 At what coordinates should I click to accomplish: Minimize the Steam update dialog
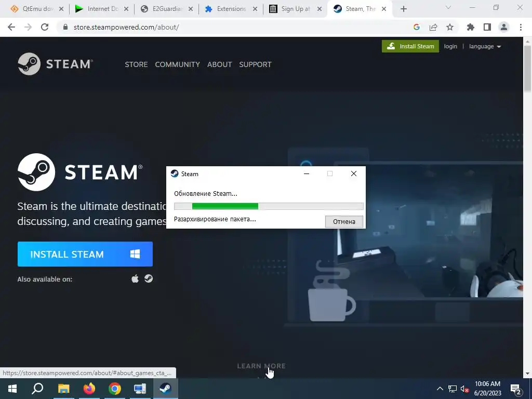[307, 174]
